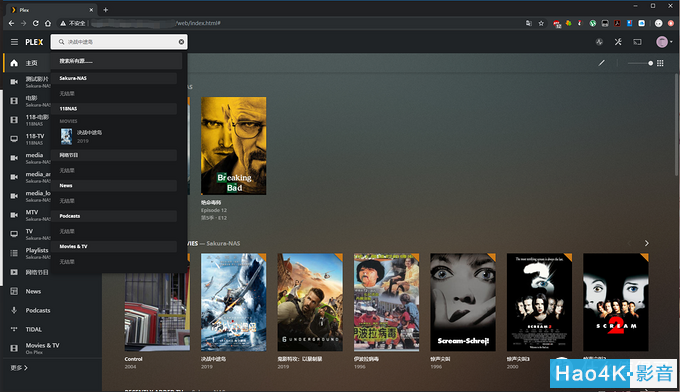The height and width of the screenshot is (392, 680).
Task: Click the Control title text below poster
Action: pyautogui.click(x=133, y=359)
